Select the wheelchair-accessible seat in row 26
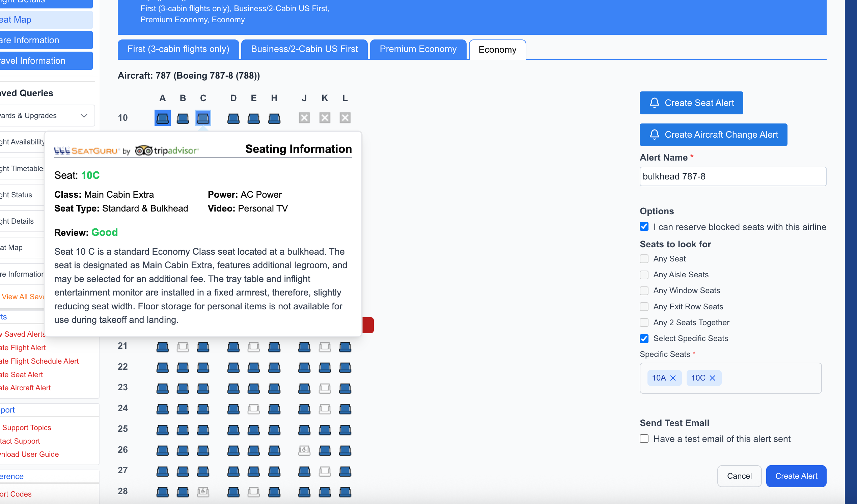 click(x=304, y=451)
